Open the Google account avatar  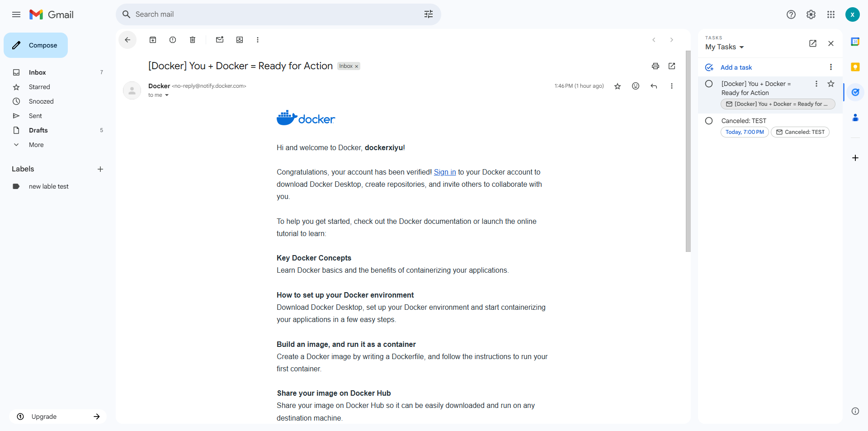point(853,14)
